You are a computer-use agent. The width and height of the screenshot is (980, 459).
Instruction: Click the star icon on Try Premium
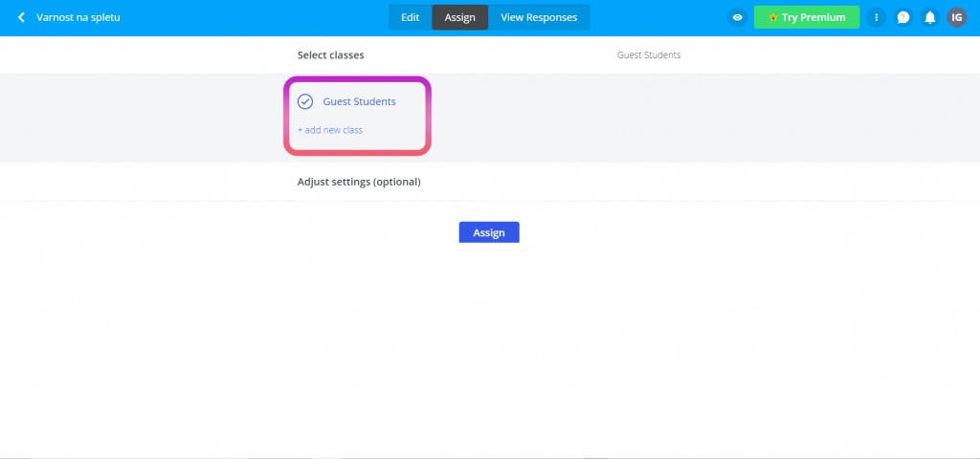[773, 17]
